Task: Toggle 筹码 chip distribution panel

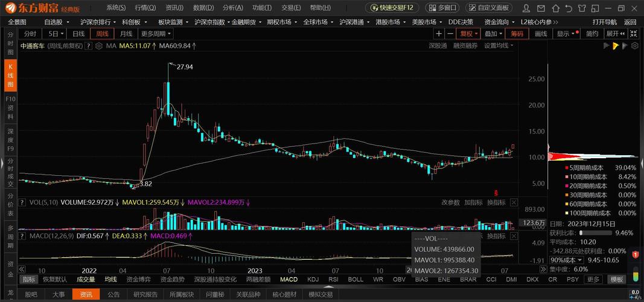Action: [517, 34]
